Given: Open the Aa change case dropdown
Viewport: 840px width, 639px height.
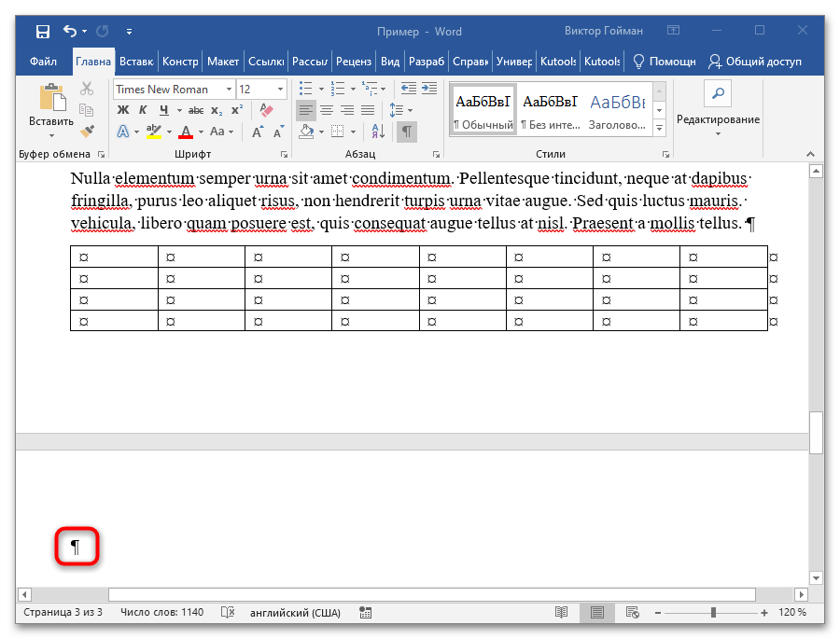Looking at the screenshot, I should tap(221, 132).
